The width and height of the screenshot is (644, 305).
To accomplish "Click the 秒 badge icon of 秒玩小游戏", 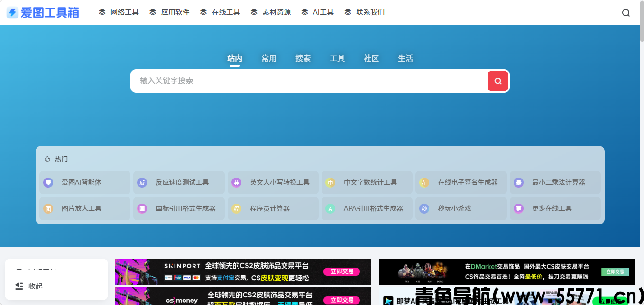I will click(424, 208).
